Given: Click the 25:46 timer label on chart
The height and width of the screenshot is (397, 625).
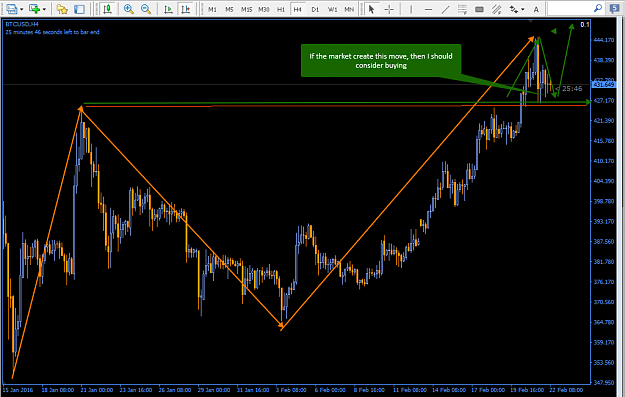Looking at the screenshot, I should coord(572,88).
